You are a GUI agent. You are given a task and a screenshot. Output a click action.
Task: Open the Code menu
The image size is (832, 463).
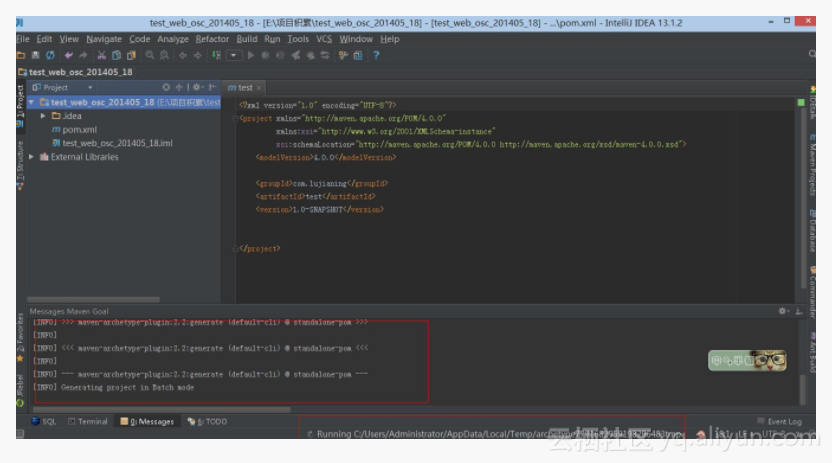140,39
